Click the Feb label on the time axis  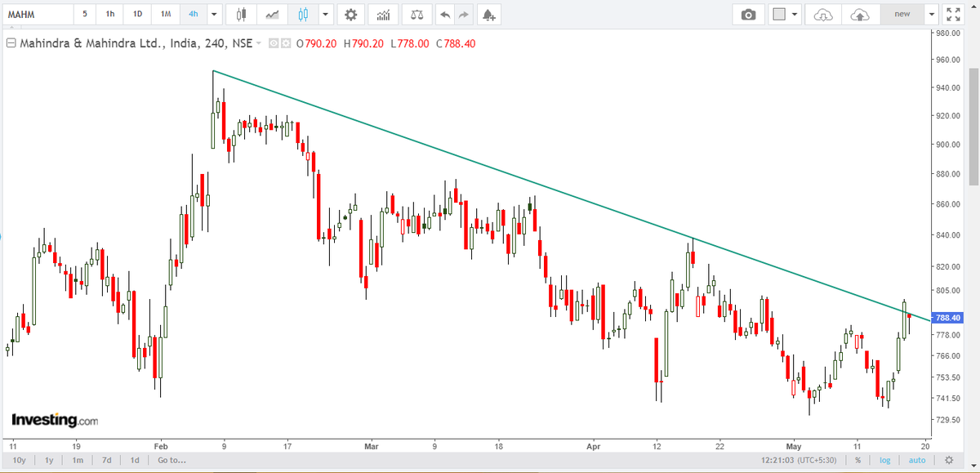tap(160, 447)
